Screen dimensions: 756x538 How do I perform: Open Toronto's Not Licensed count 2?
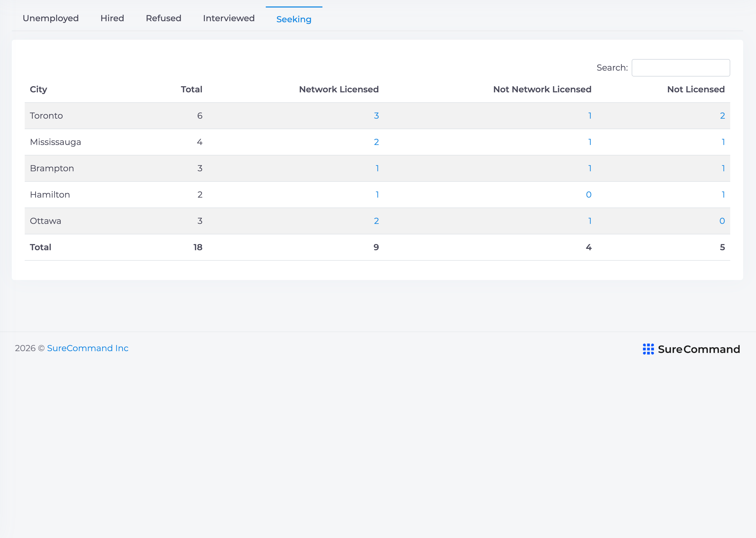[x=722, y=116]
